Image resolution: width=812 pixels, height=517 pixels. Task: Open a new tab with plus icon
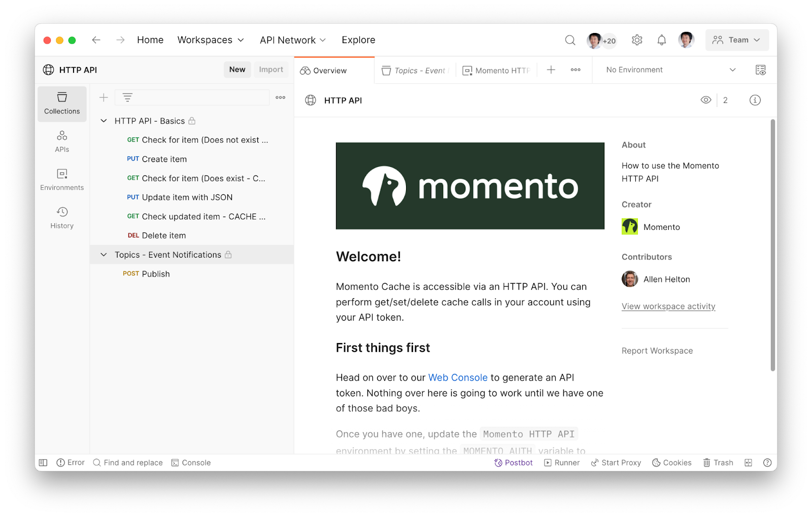[x=551, y=70]
